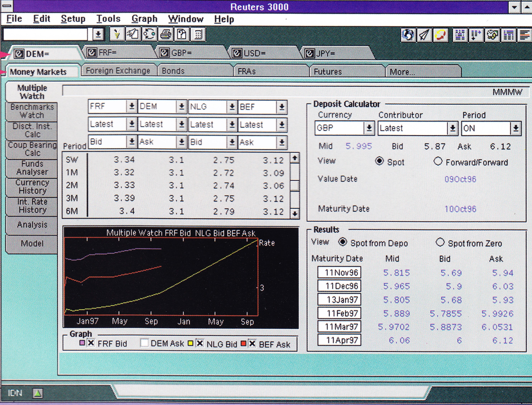Screen dimensions: 532x405
Task: Open the Funds Analyser side tab
Action: coord(32,168)
